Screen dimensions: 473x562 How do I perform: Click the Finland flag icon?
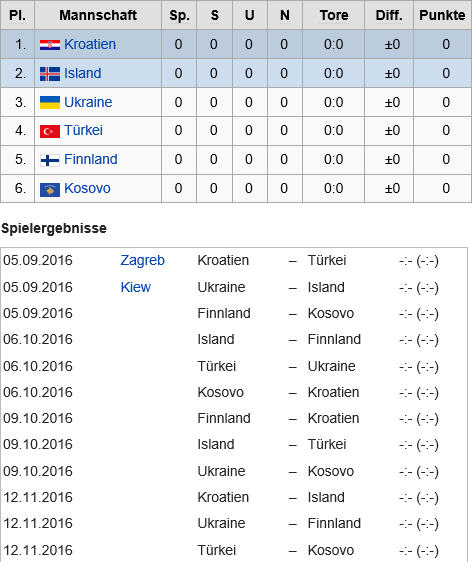point(50,160)
